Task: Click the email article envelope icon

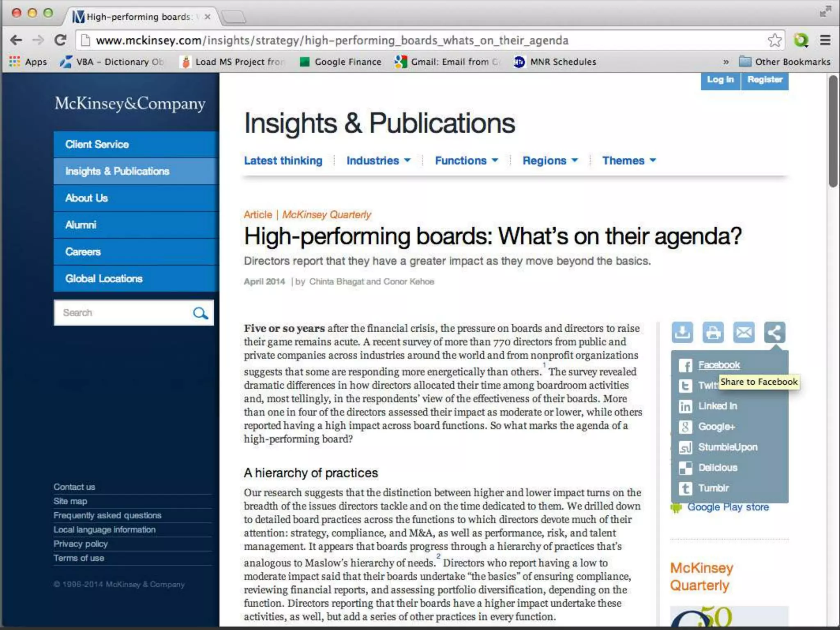Action: [x=744, y=332]
